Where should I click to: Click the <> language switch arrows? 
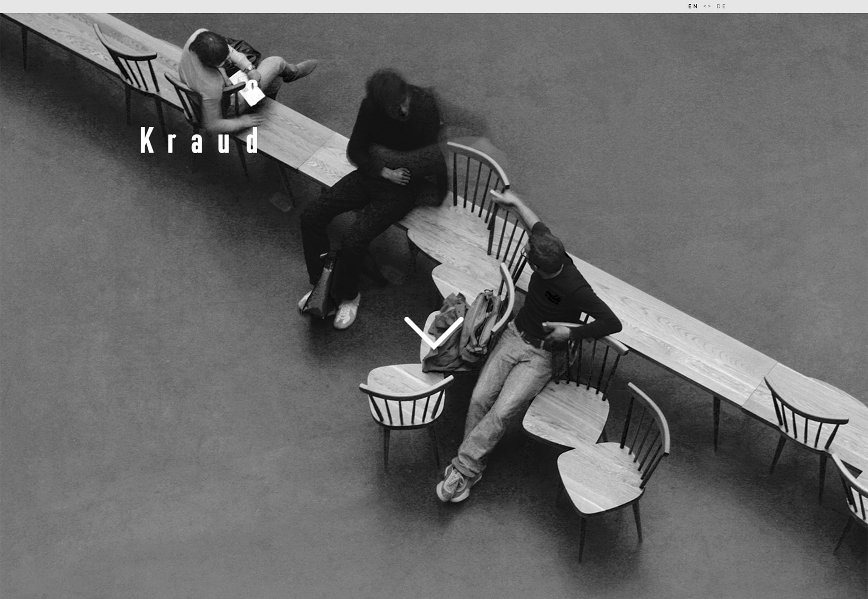[707, 6]
